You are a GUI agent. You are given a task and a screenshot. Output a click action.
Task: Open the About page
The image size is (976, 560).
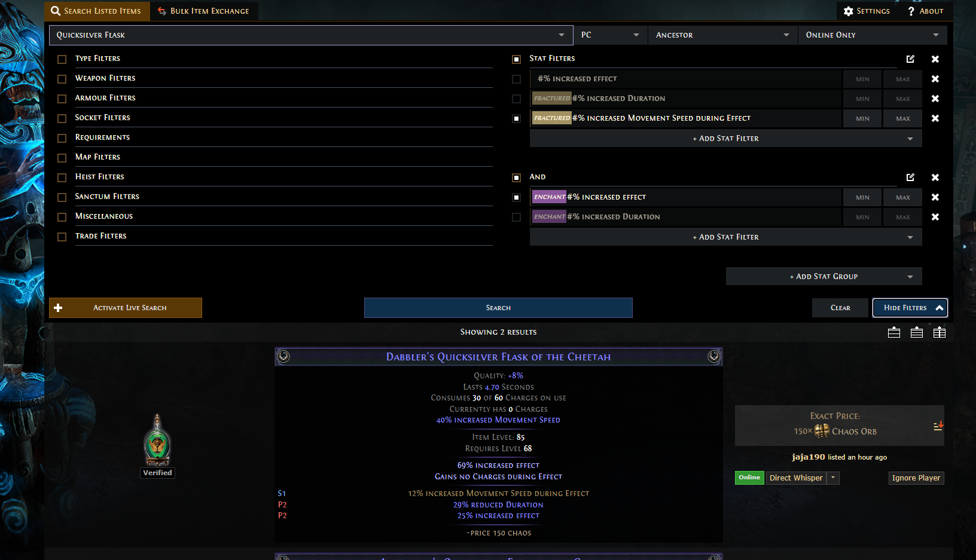(x=925, y=11)
